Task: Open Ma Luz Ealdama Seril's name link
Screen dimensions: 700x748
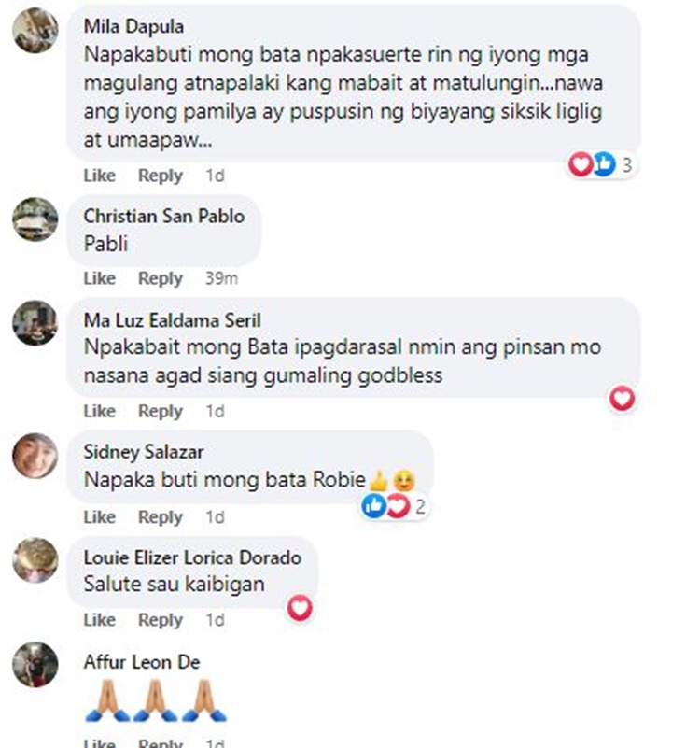Action: (x=172, y=320)
